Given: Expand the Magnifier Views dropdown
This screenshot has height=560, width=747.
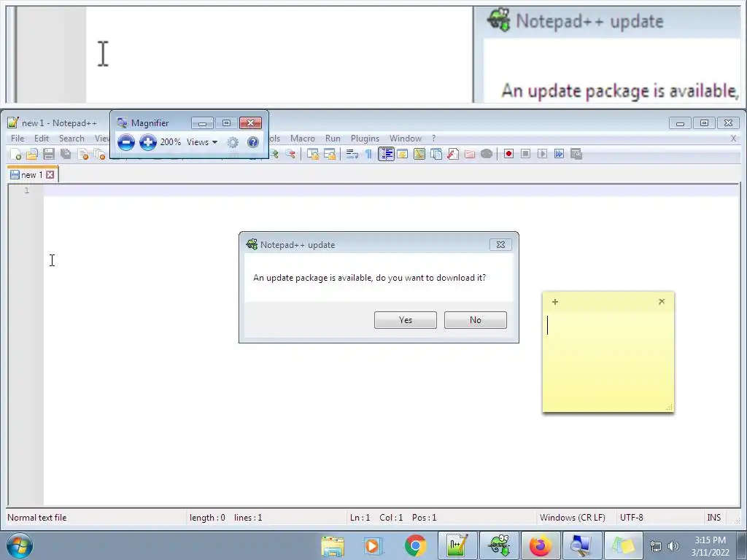Looking at the screenshot, I should pyautogui.click(x=202, y=142).
